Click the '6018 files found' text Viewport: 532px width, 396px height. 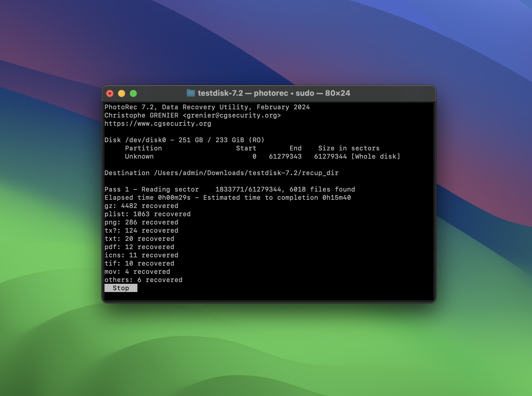[x=322, y=189]
